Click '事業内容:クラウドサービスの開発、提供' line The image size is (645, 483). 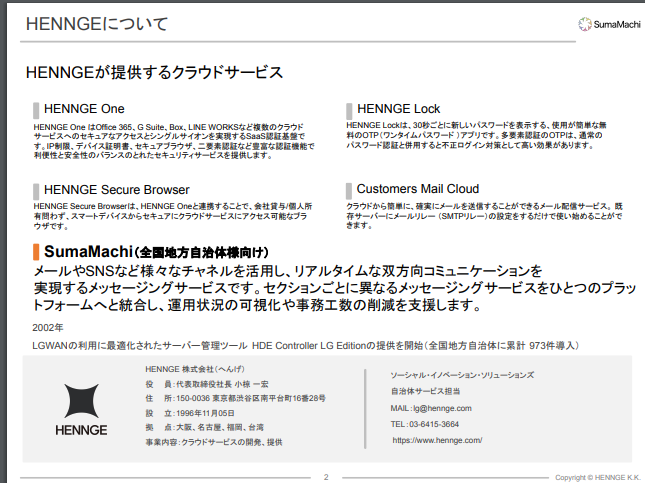pyautogui.click(x=214, y=442)
